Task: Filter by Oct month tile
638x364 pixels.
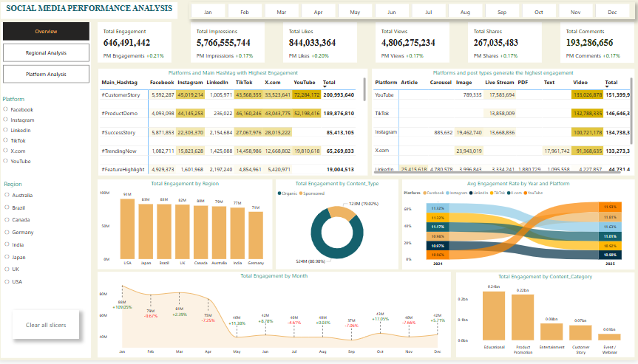Action: coord(539,13)
